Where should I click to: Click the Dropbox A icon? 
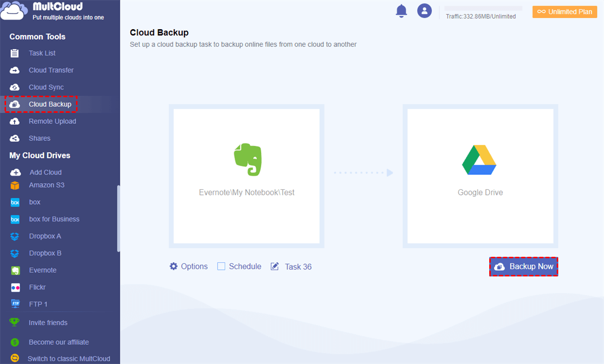pyautogui.click(x=15, y=236)
